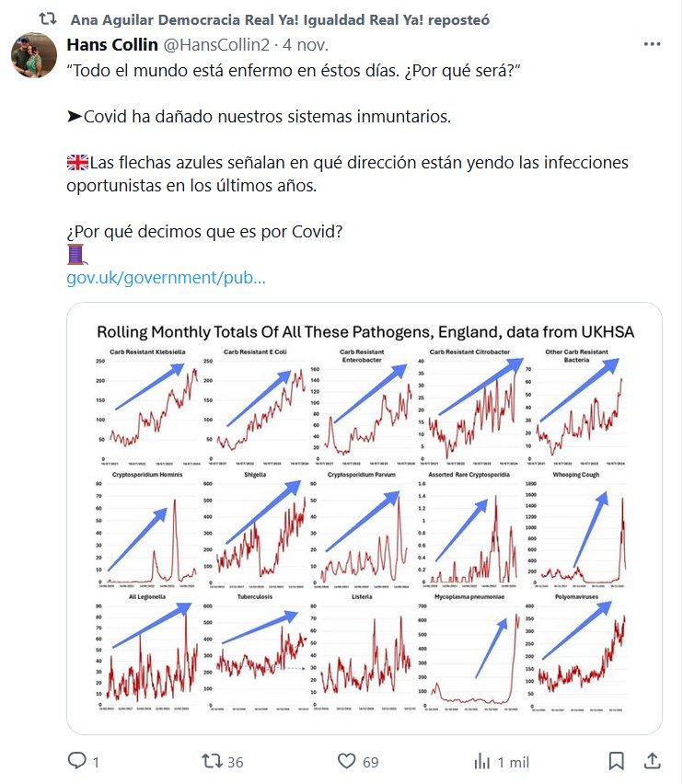The height and width of the screenshot is (784, 683).
Task: Open Hans Collin's profile avatar
Action: pyautogui.click(x=34, y=55)
